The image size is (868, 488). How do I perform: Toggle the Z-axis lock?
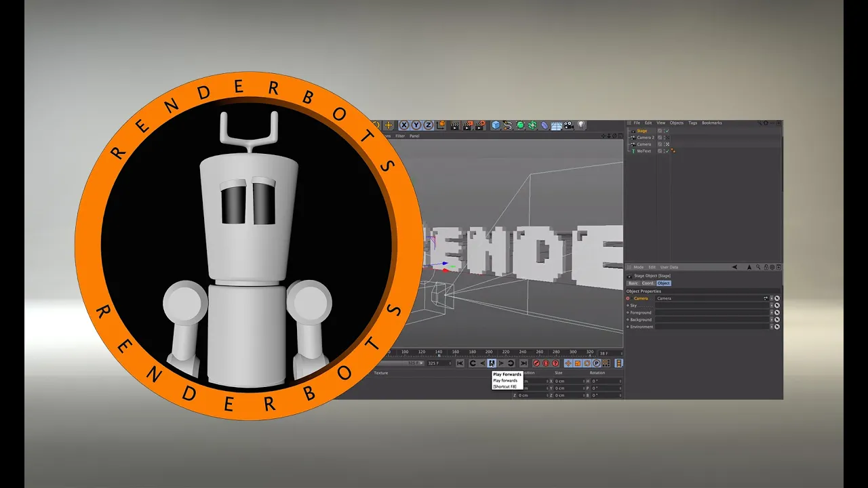point(429,125)
